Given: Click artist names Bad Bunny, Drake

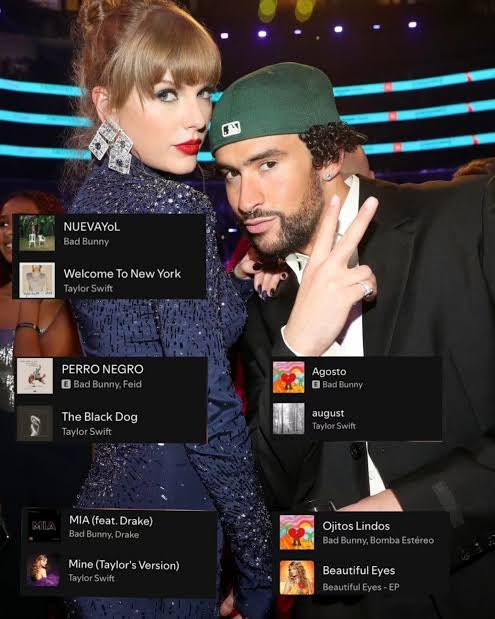Looking at the screenshot, I should pyautogui.click(x=104, y=535).
